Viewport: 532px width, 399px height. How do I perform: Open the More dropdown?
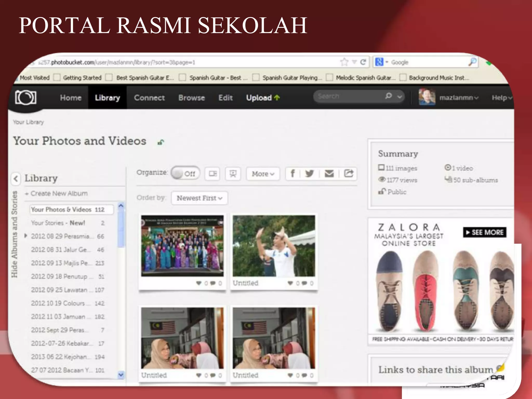[x=263, y=174]
